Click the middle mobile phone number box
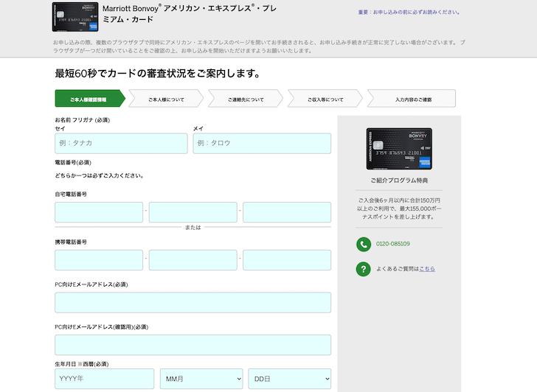 193,260
